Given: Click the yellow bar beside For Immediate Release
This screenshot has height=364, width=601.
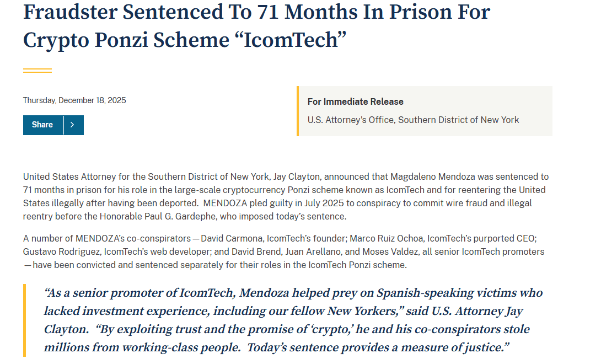Looking at the screenshot, I should tap(298, 111).
